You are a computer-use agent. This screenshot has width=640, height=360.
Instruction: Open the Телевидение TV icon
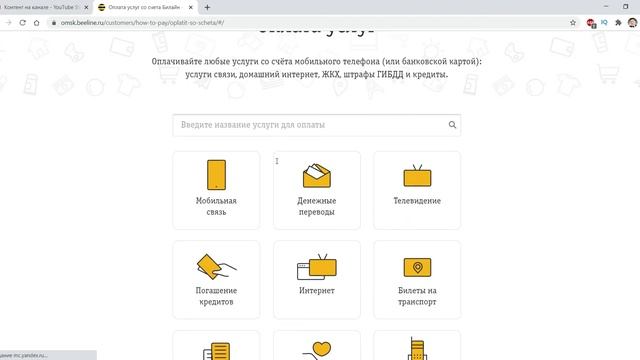[x=417, y=176]
